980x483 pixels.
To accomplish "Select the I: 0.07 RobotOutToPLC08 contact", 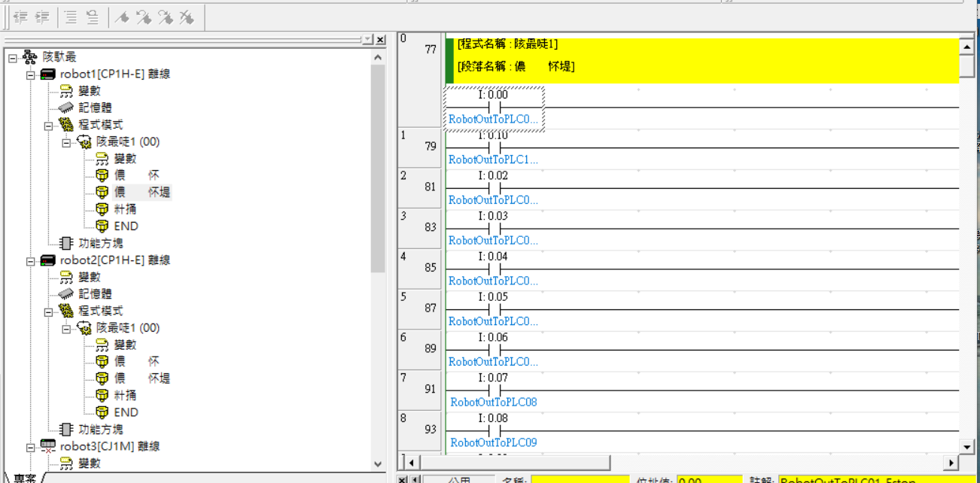I will coord(494,390).
